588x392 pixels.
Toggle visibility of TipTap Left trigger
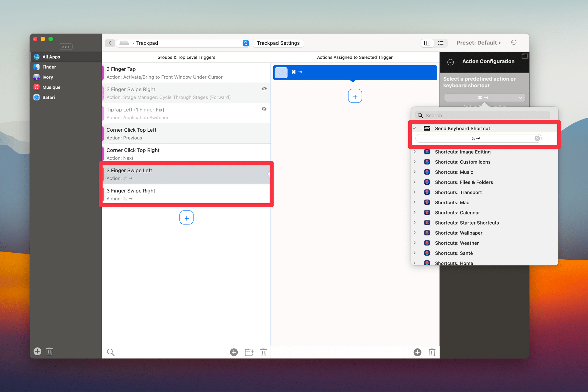(264, 109)
